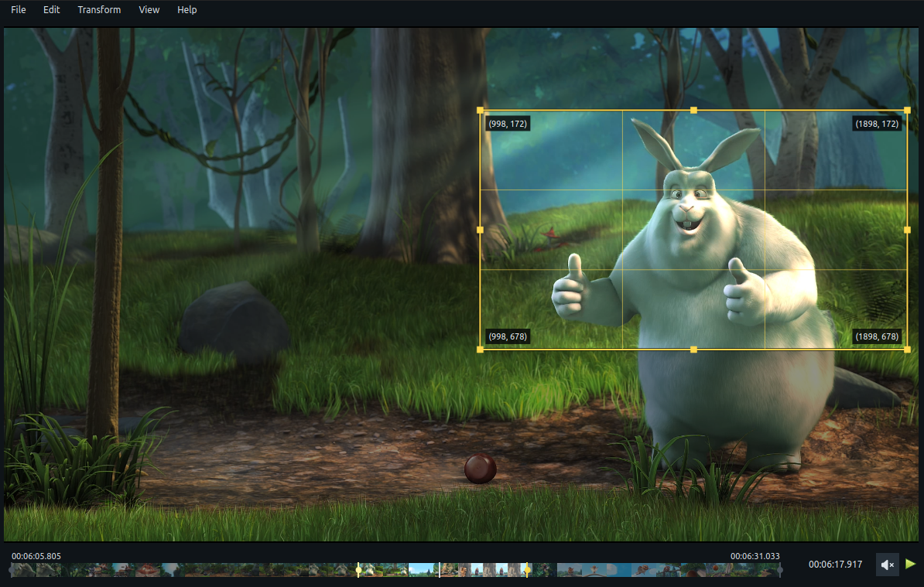
Task: Select the top-center crop edge handle
Action: [x=693, y=110]
